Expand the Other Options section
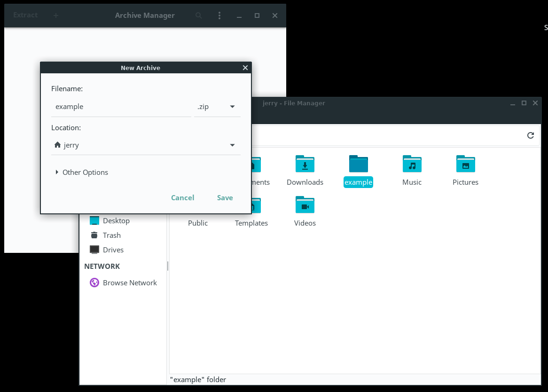 click(x=82, y=172)
